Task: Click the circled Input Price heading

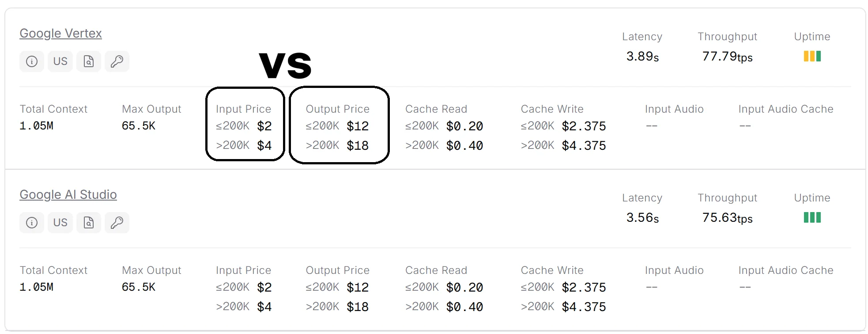Action: [243, 109]
